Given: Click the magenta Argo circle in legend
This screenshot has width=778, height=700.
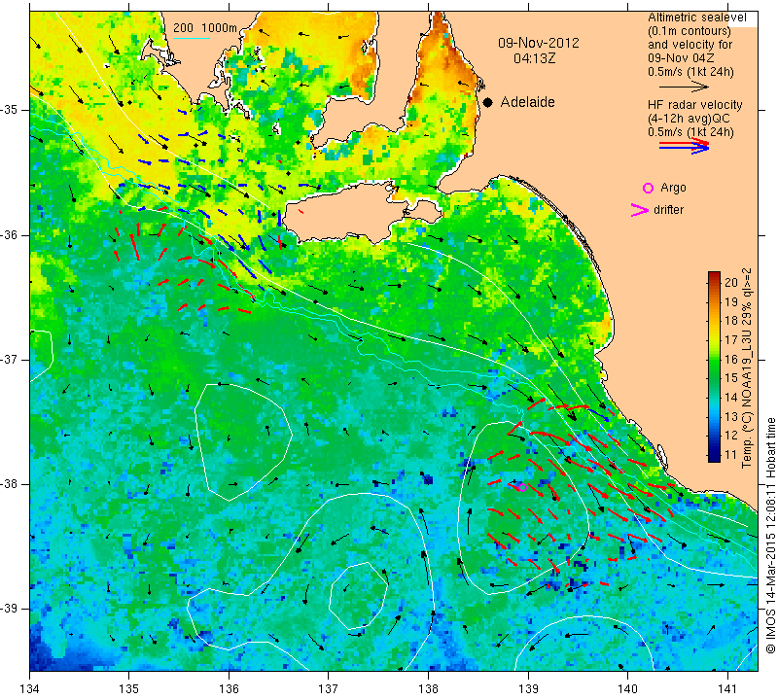Looking at the screenshot, I should 648,188.
